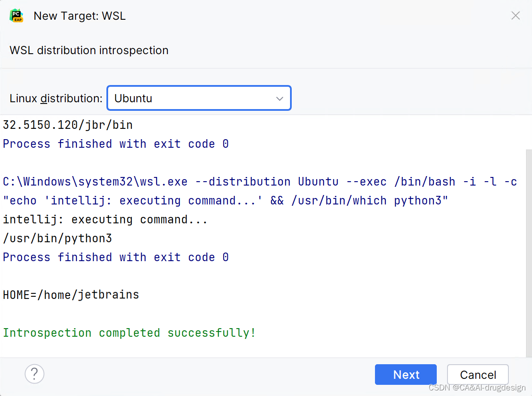
Task: Click the black intellij: executing command output line
Action: click(106, 219)
